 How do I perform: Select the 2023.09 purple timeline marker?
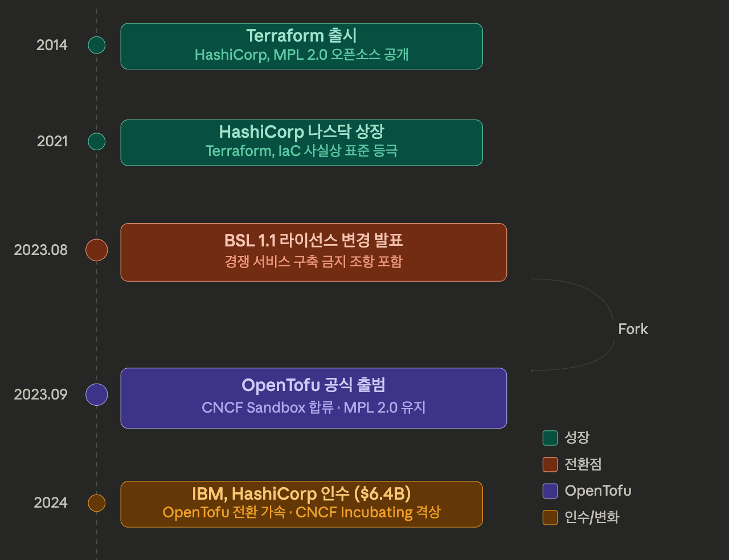click(x=97, y=394)
